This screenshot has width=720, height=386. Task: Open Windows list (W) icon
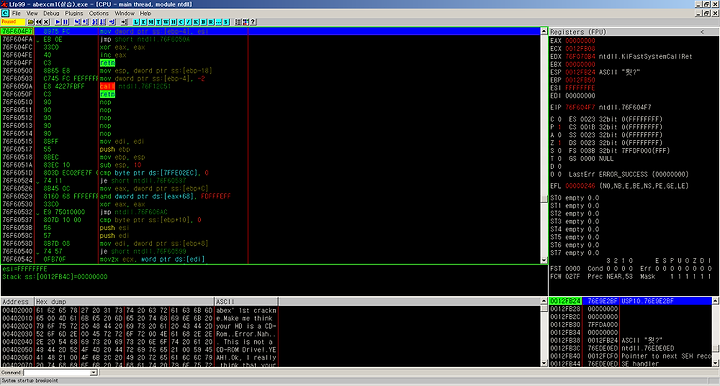pyautogui.click(x=165, y=22)
